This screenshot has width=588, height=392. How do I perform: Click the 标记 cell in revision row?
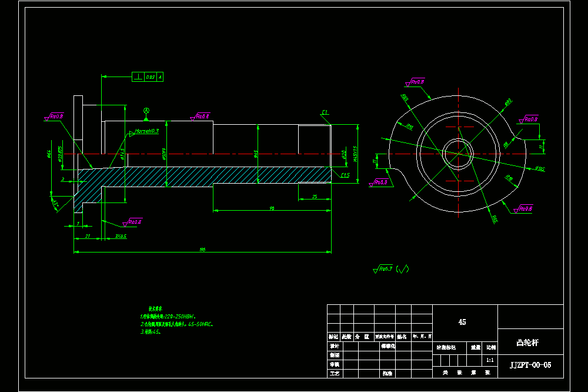(333, 337)
